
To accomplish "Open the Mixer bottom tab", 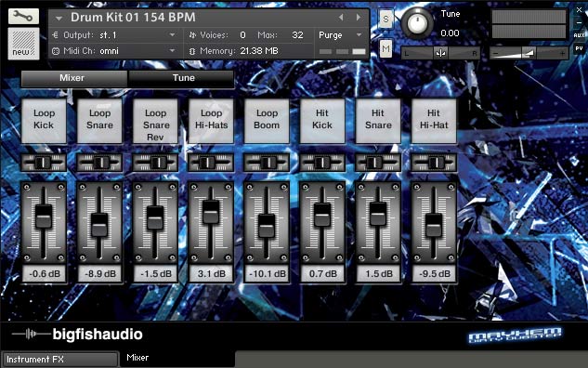I will tap(177, 359).
